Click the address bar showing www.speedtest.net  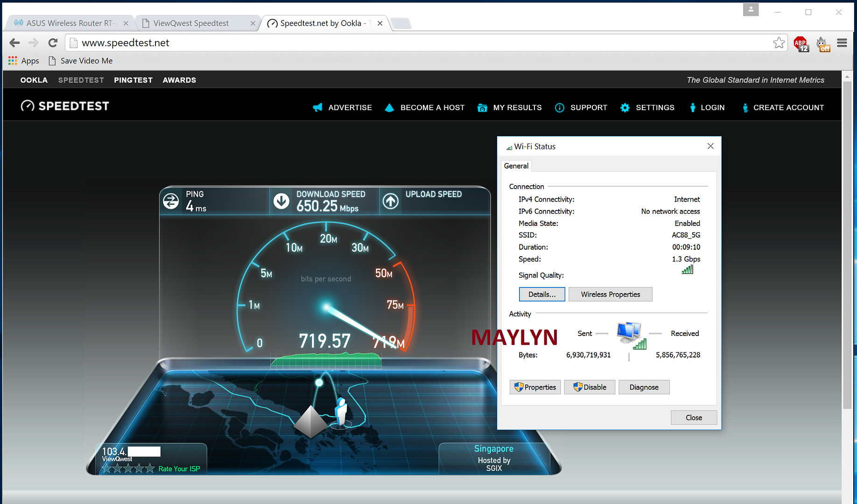tap(373, 43)
